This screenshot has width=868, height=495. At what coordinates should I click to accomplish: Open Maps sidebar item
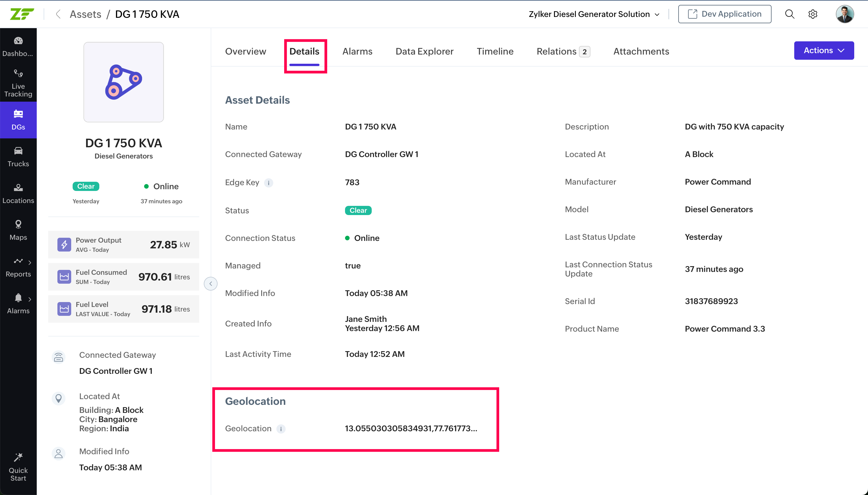18,230
